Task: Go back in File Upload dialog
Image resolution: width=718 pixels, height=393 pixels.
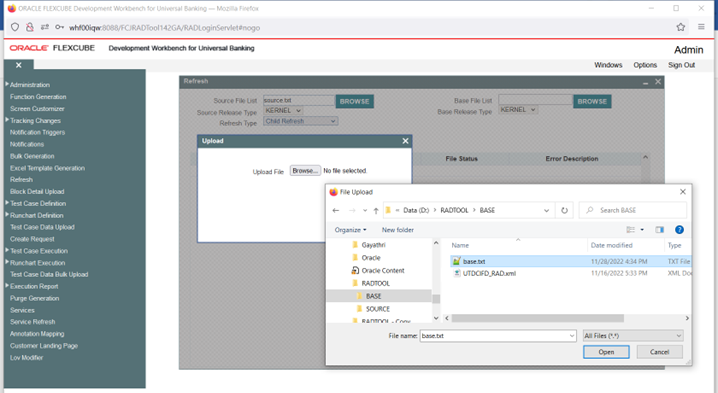Action: (x=336, y=210)
